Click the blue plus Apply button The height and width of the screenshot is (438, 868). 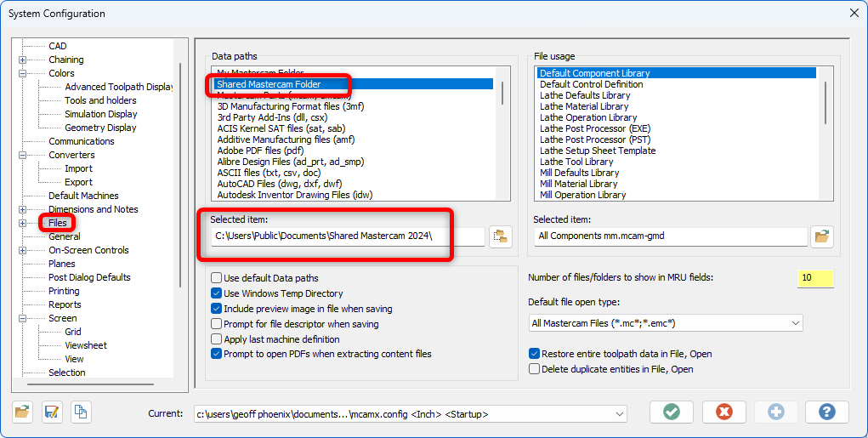click(776, 412)
